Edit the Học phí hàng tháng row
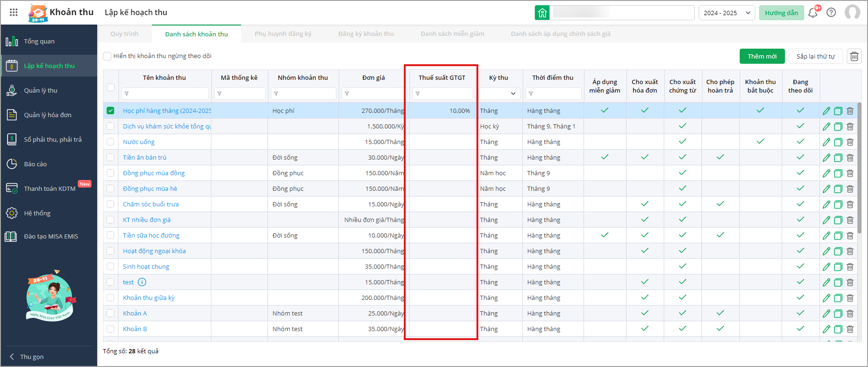 pos(826,111)
